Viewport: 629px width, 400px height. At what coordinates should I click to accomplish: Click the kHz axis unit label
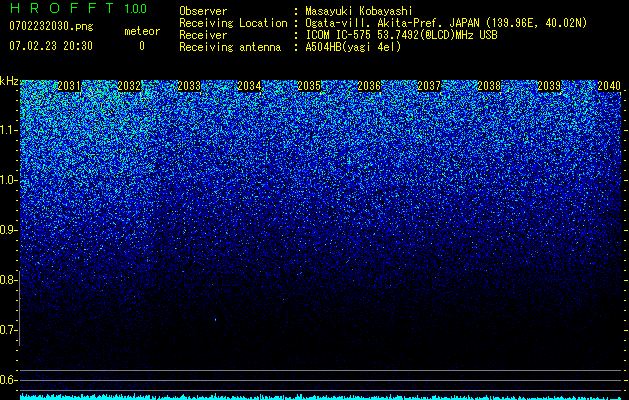click(x=9, y=81)
